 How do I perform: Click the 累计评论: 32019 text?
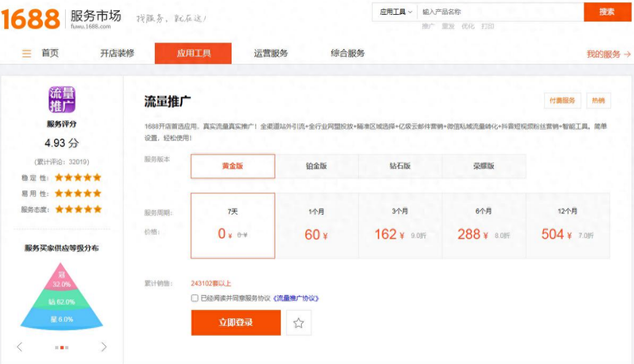pos(61,161)
